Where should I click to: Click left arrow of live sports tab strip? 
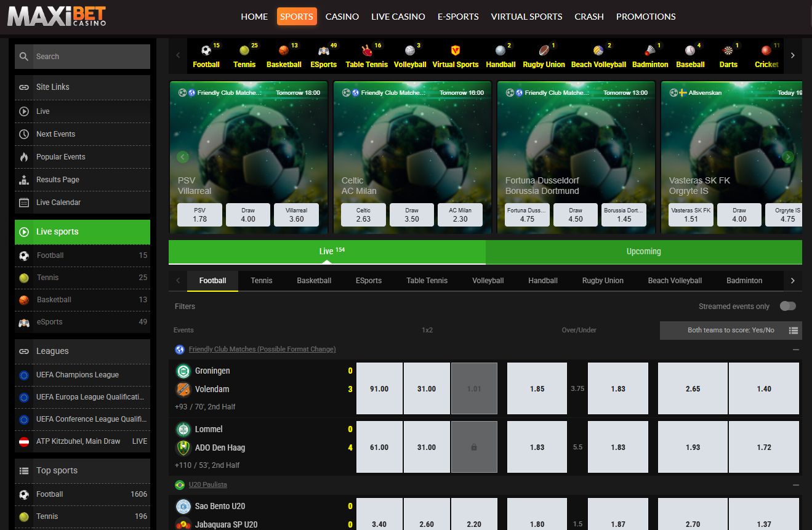(x=178, y=281)
